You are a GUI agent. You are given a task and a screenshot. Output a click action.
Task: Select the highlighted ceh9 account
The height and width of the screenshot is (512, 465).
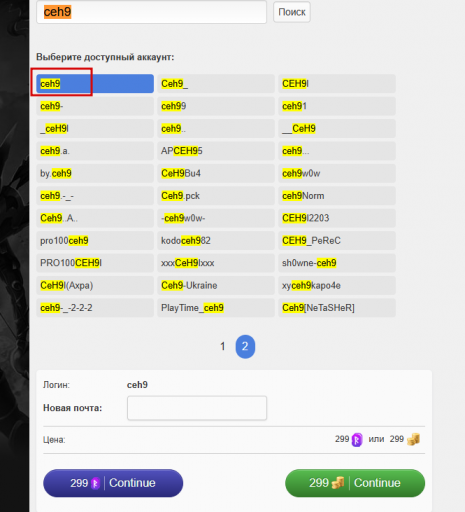point(95,84)
